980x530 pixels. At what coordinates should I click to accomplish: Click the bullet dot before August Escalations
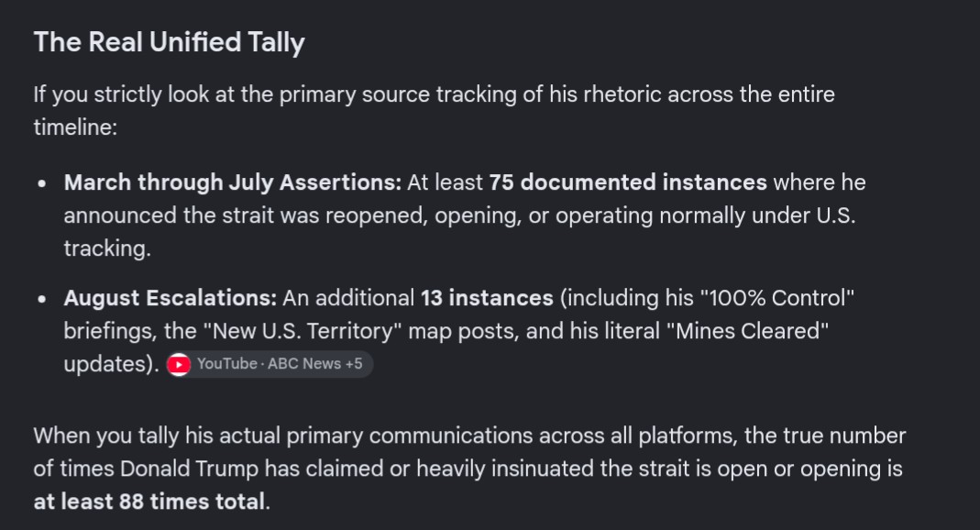[42, 299]
